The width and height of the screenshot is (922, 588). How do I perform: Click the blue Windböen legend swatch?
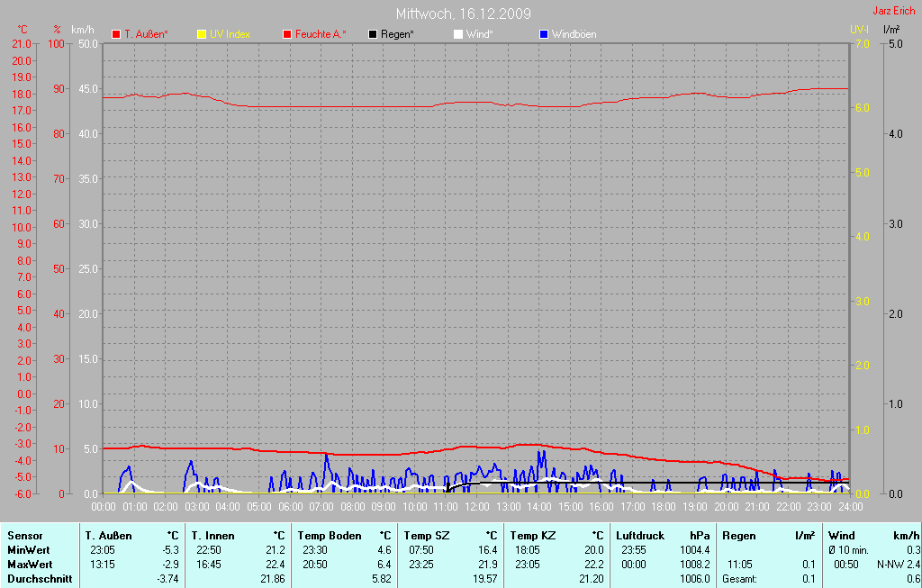543,34
